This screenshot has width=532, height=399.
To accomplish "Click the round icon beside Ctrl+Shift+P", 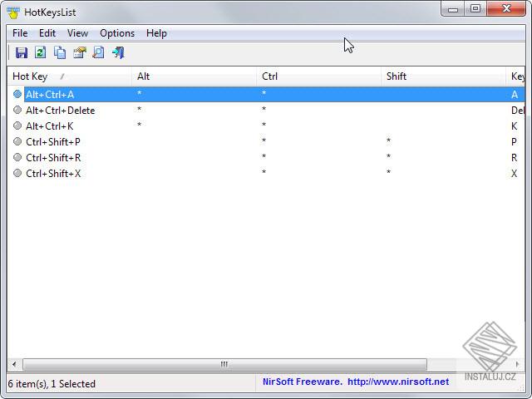I will [x=17, y=141].
